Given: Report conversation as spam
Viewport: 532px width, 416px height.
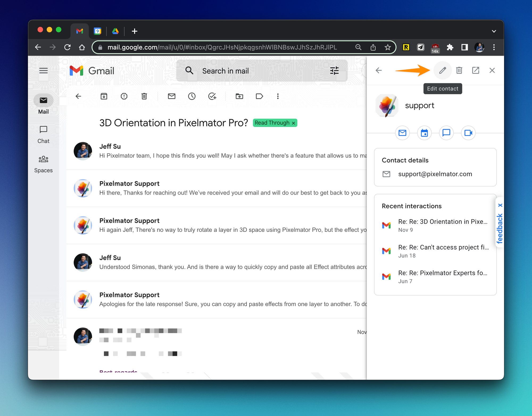Looking at the screenshot, I should coord(124,96).
